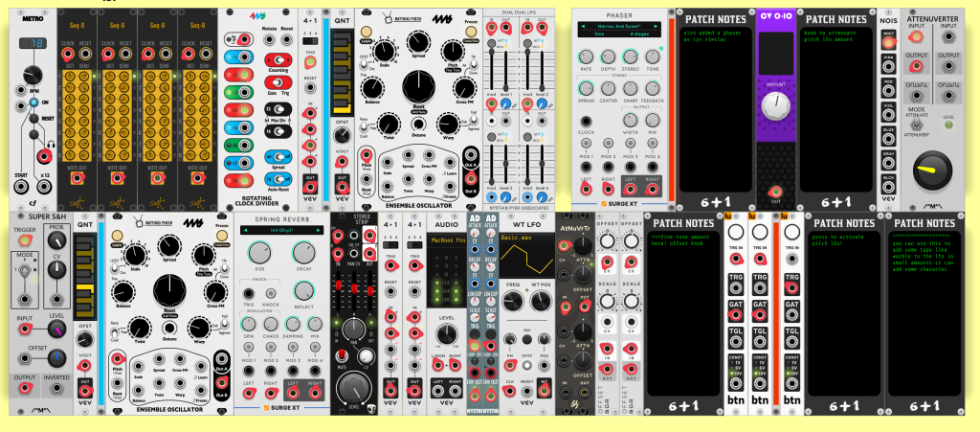Click the START jack on the METRO module
This screenshot has width=980, height=432.
(x=21, y=187)
